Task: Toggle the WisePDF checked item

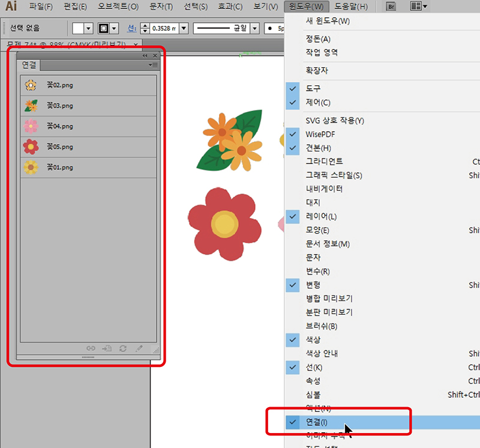Action: (x=320, y=134)
